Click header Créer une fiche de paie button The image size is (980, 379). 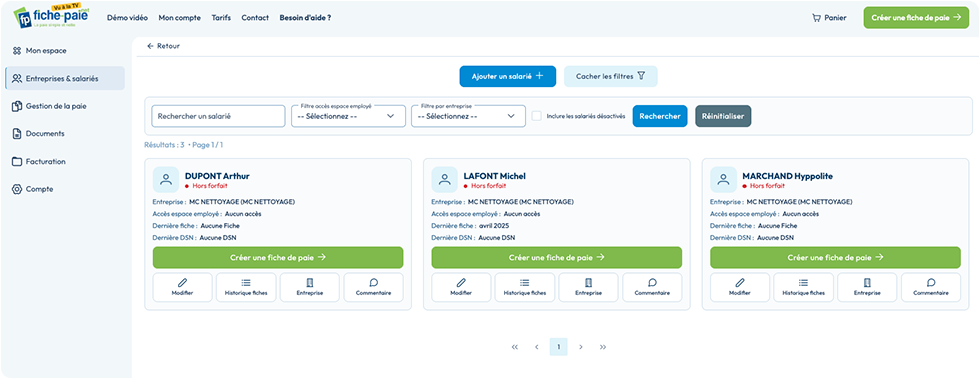[916, 18]
